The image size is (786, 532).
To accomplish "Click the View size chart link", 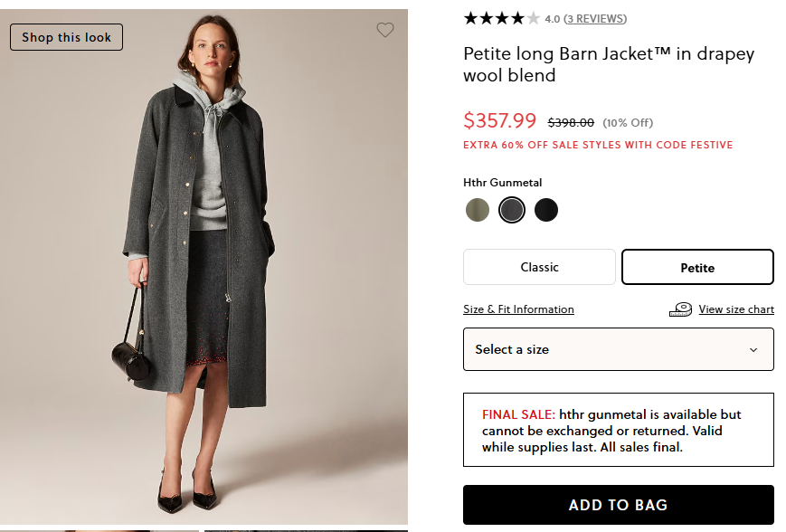I will click(736, 309).
